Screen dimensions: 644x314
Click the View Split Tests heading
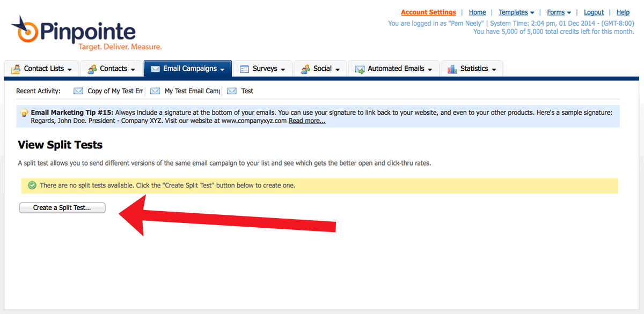pyautogui.click(x=60, y=145)
